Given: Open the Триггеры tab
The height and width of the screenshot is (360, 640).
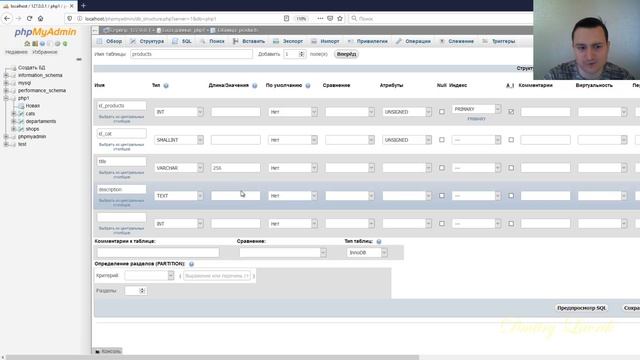Looking at the screenshot, I should click(498, 41).
